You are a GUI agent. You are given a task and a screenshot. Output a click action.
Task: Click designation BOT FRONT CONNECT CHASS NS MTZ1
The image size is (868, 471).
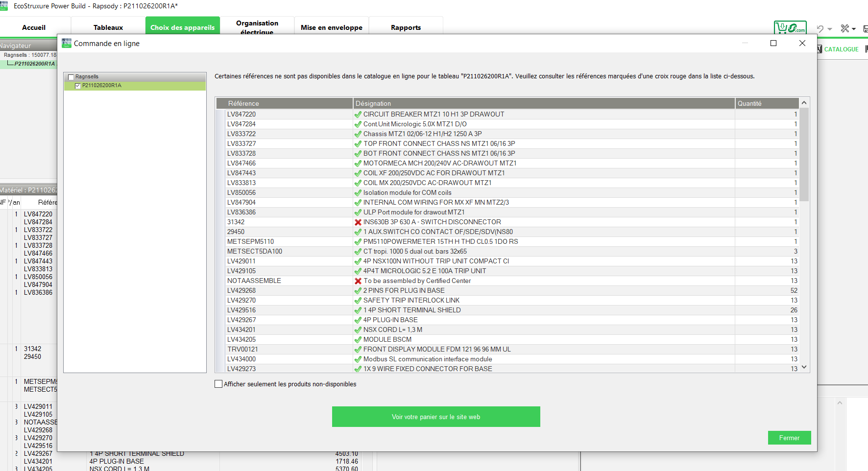(439, 153)
